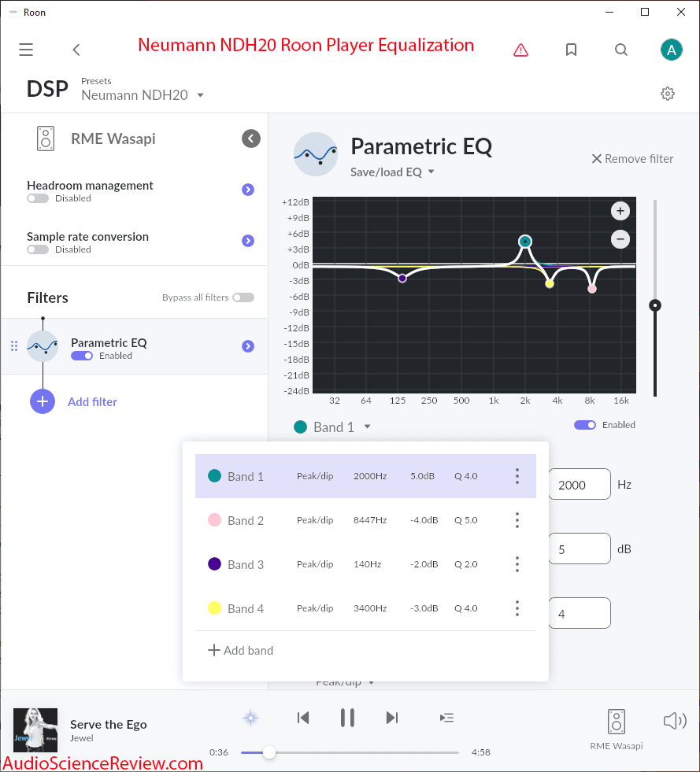Toggle Bypass all filters switch
Image resolution: width=700 pixels, height=772 pixels.
(x=243, y=297)
